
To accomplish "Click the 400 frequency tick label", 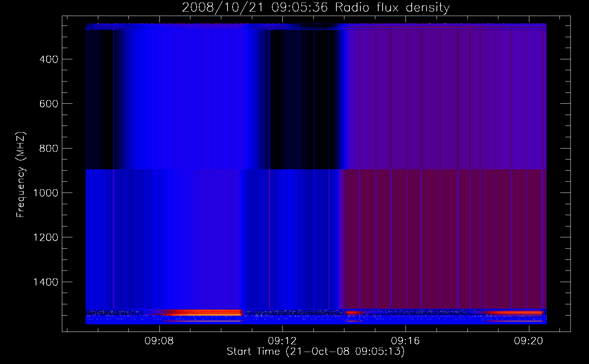I will [x=49, y=59].
